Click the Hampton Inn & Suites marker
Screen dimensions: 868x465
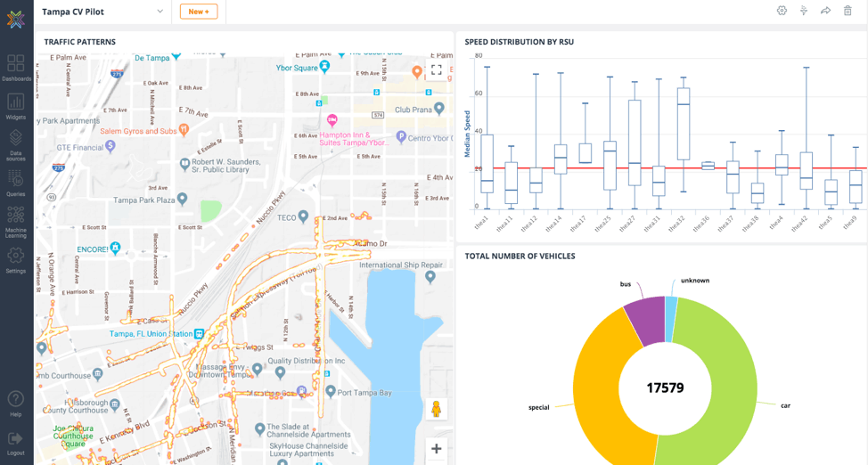[332, 119]
